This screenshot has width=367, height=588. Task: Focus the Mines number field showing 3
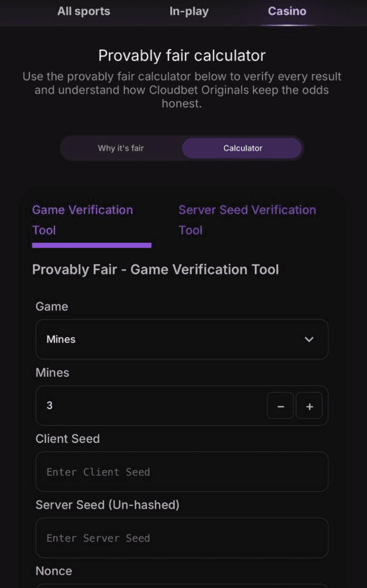(148, 406)
